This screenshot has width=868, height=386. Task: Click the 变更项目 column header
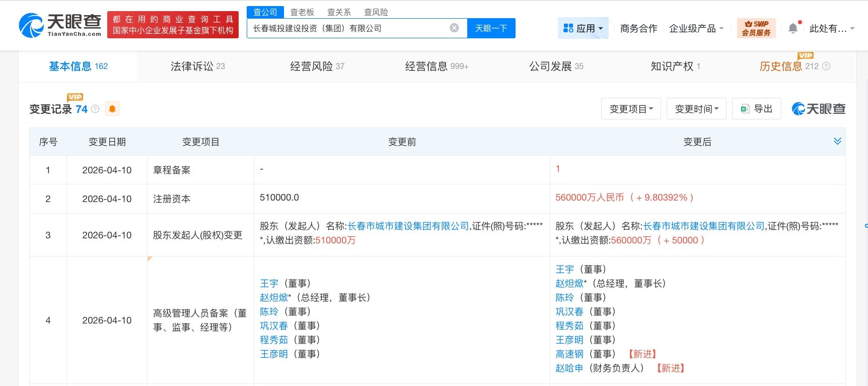[200, 142]
